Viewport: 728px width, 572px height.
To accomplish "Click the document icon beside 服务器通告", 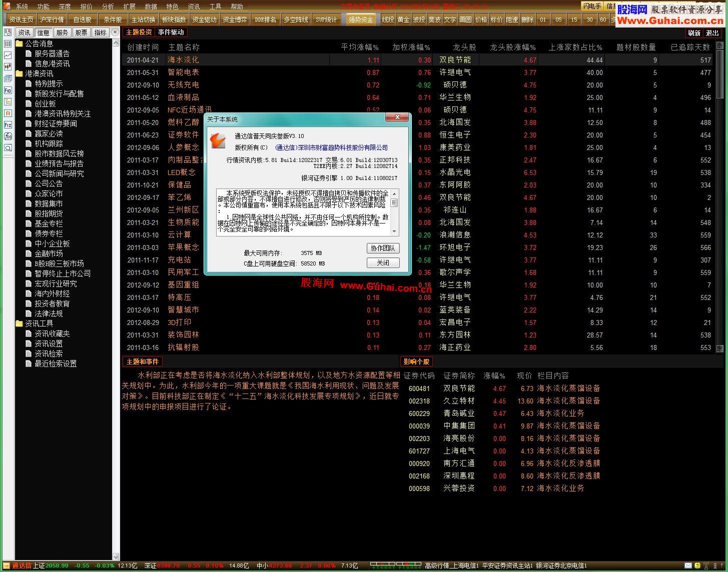I will pos(29,53).
